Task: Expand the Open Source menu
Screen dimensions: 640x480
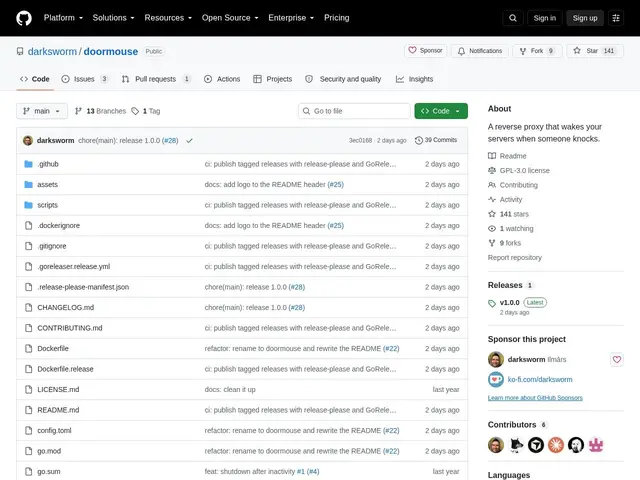Action: (230, 18)
